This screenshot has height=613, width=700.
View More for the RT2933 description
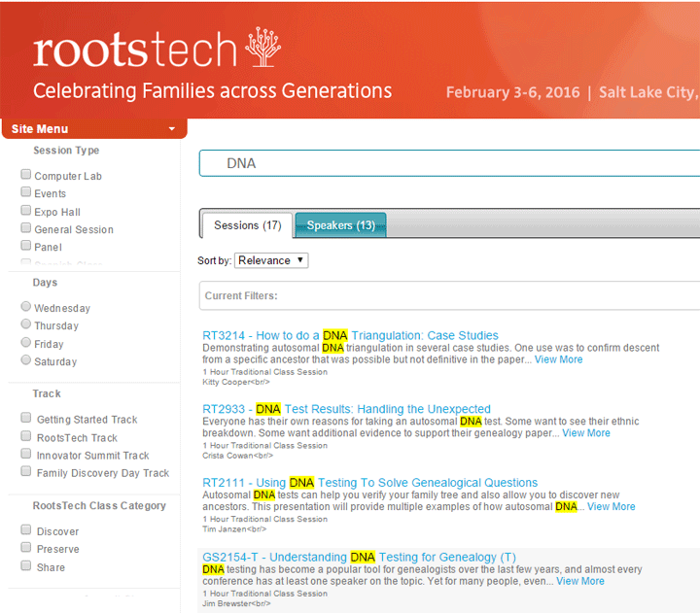click(586, 433)
